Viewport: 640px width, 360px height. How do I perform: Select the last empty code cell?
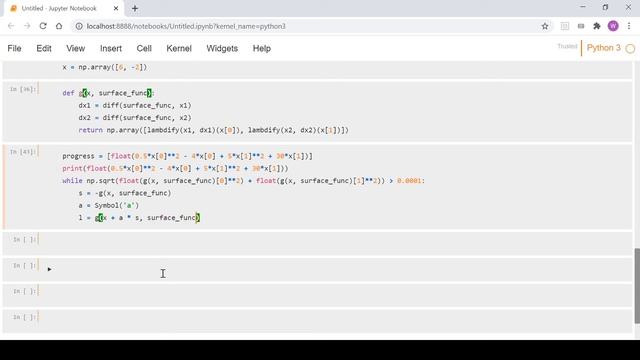(318, 320)
